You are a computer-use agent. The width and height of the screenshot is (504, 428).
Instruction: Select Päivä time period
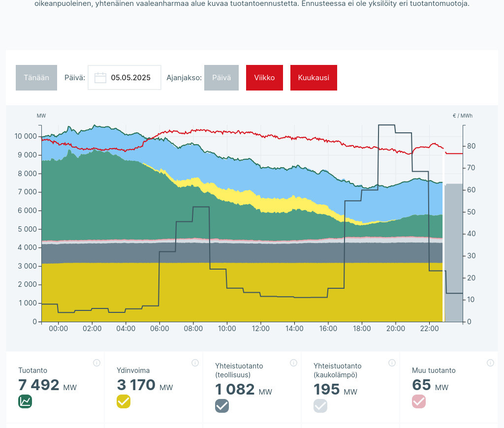[x=221, y=78]
